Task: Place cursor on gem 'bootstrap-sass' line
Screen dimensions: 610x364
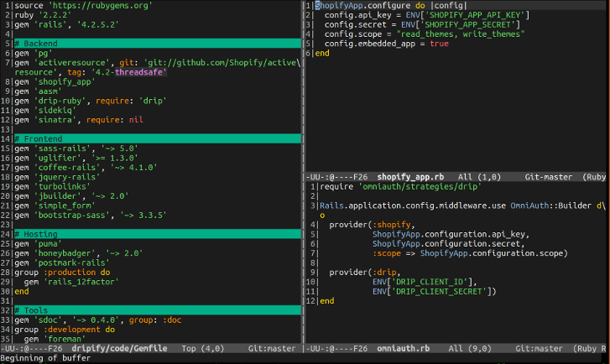Action: pos(91,215)
